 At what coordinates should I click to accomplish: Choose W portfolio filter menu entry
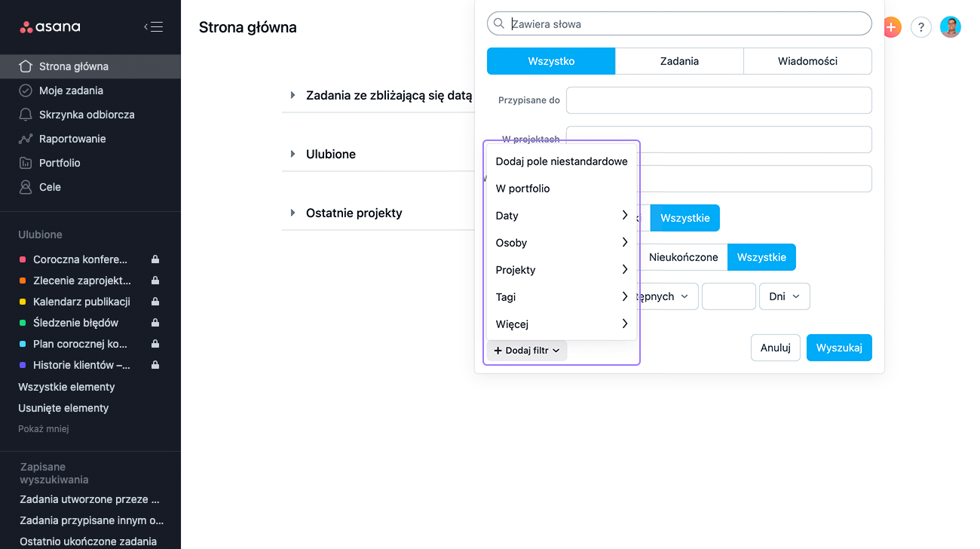click(x=562, y=189)
